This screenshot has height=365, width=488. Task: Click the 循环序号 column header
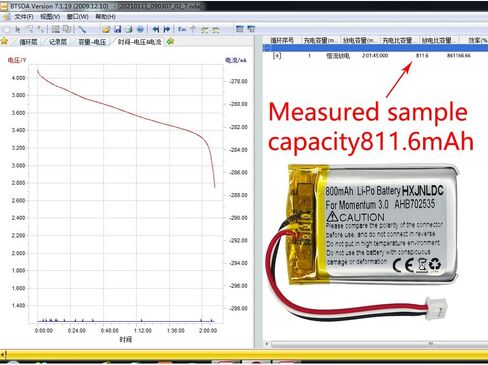282,40
